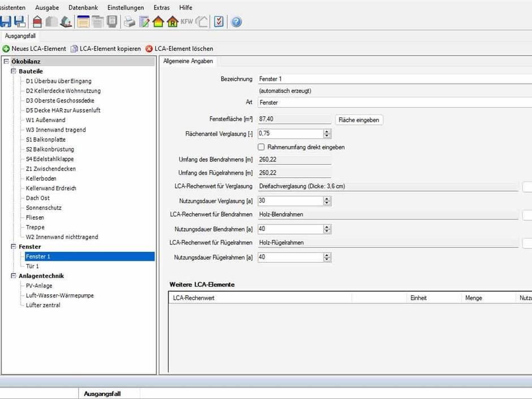The width and height of the screenshot is (532, 399).
Task: Collapse the Anlagentechnik tree group
Action: (14, 276)
